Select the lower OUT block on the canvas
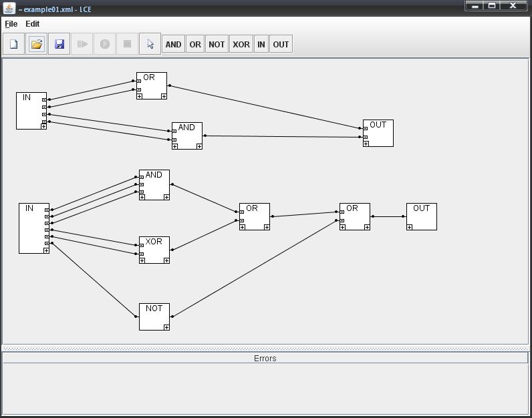 pos(422,216)
